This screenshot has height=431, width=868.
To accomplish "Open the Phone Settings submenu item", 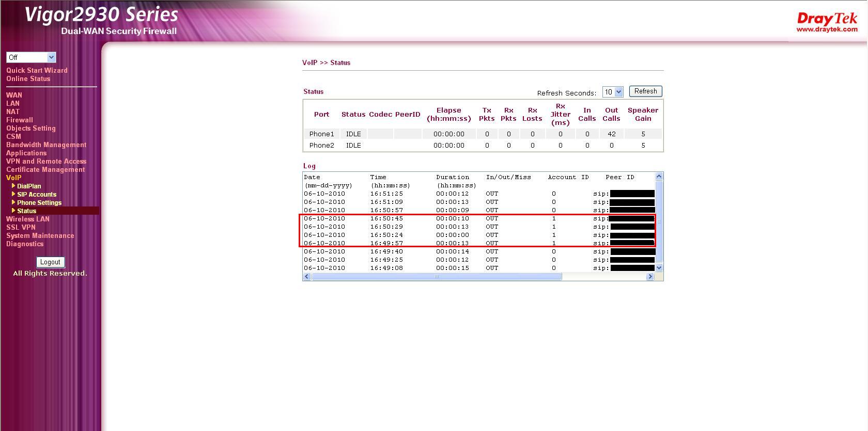I will pyautogui.click(x=39, y=202).
